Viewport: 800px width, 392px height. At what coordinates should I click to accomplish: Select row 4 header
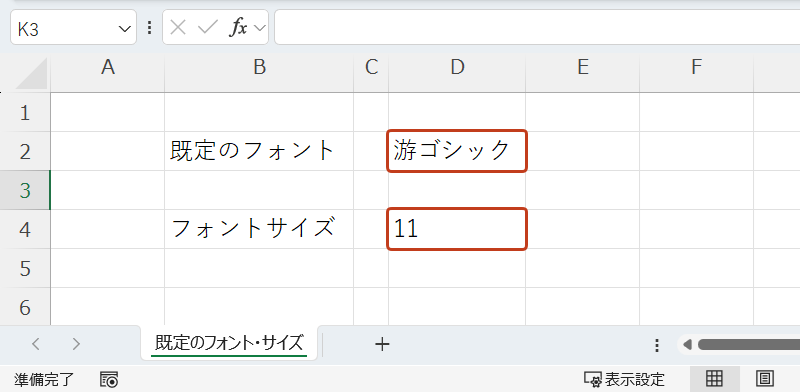25,229
